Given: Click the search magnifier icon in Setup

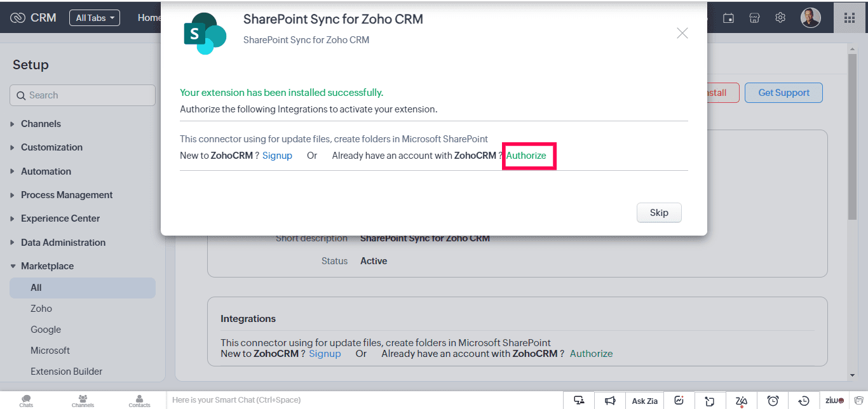Looking at the screenshot, I should [x=20, y=95].
